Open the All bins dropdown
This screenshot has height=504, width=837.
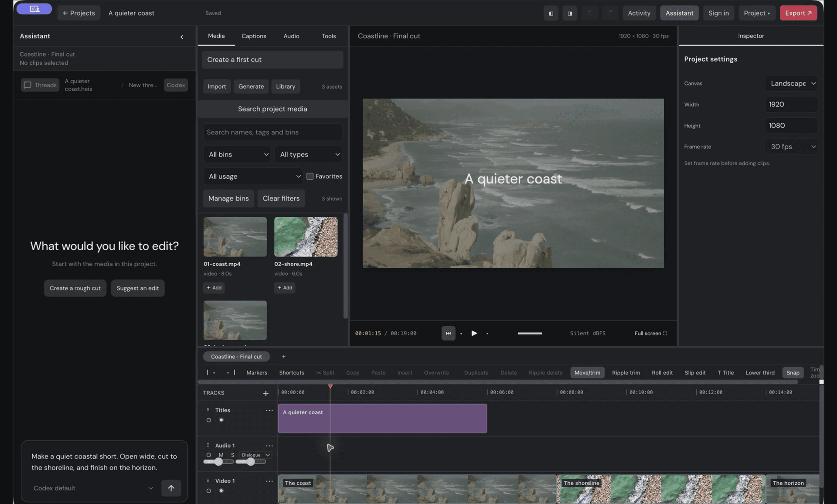coord(237,154)
